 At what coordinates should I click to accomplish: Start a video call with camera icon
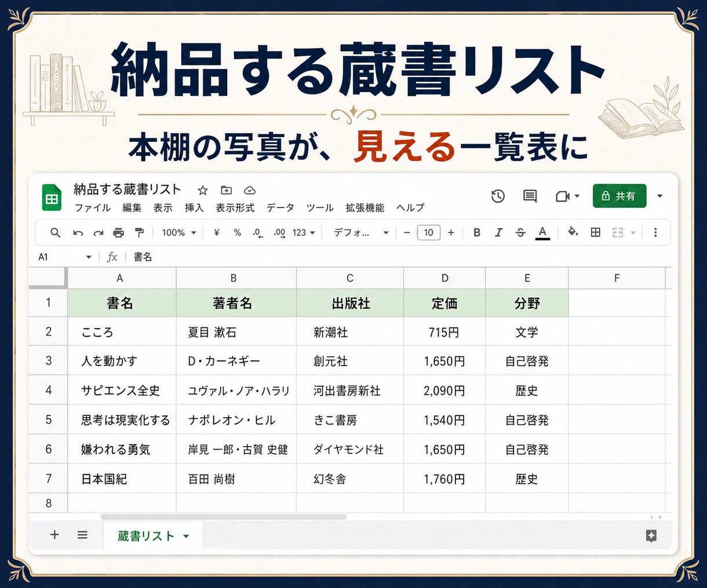coord(562,196)
